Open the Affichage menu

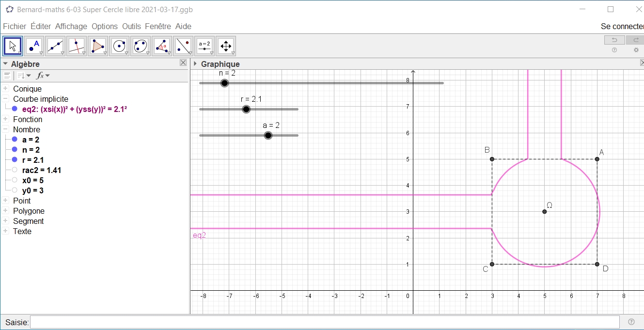tap(71, 26)
